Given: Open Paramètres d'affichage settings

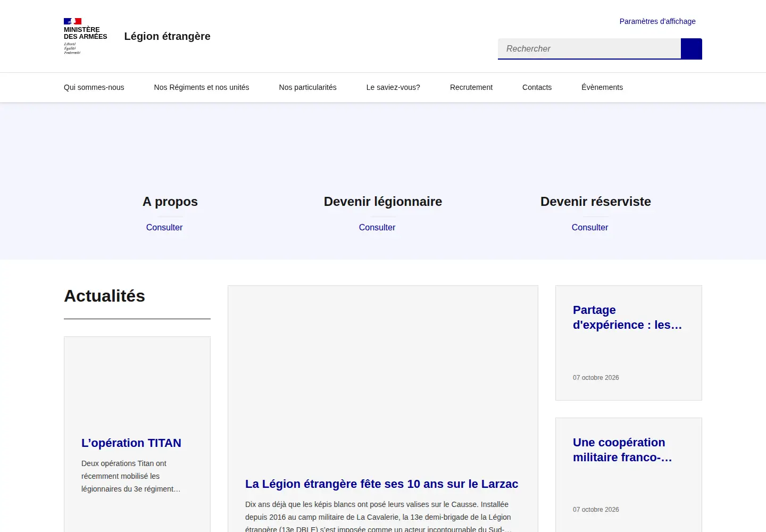Looking at the screenshot, I should [x=657, y=21].
